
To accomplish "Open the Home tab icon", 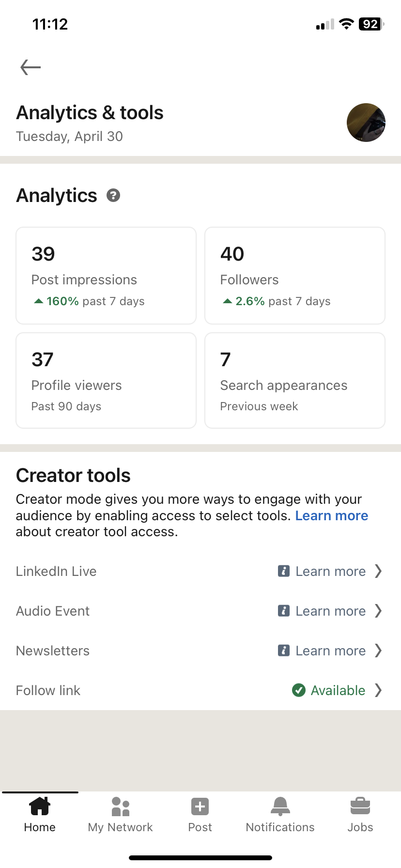I will click(x=40, y=806).
